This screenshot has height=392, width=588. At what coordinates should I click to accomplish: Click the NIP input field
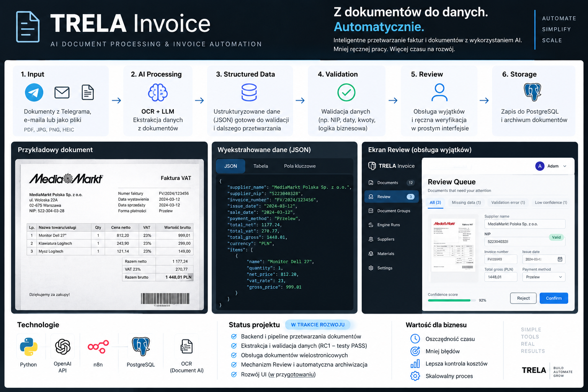click(525, 242)
